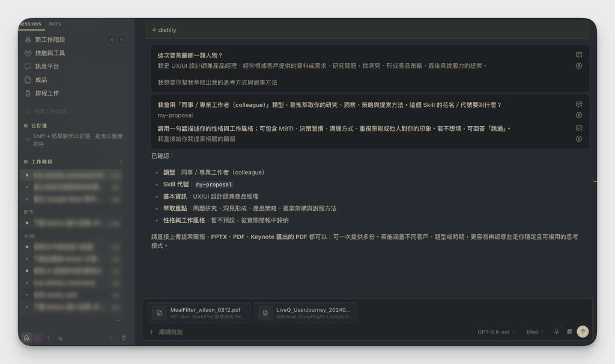Open the Med effort level dropdown

click(x=535, y=332)
